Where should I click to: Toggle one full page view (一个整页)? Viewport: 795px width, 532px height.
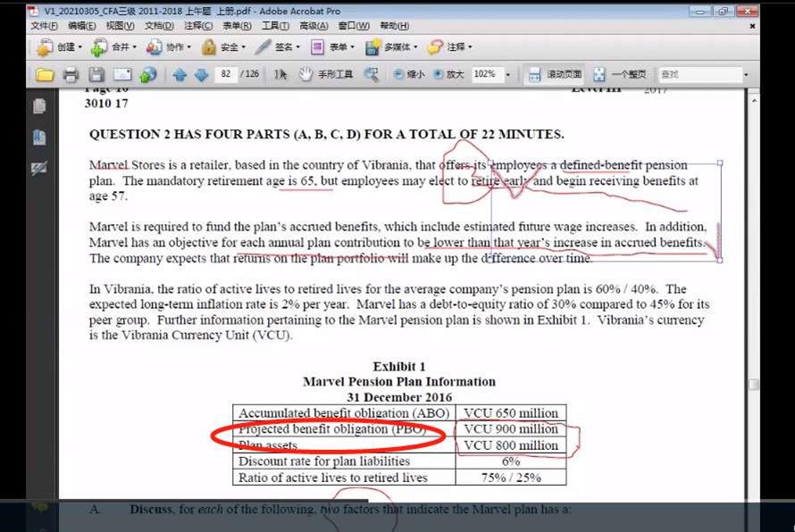[617, 75]
